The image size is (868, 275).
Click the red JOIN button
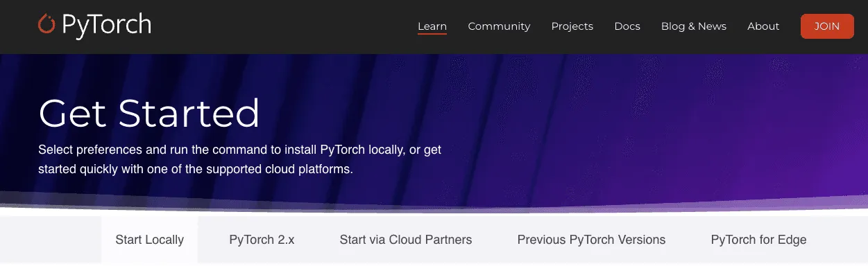(x=827, y=26)
